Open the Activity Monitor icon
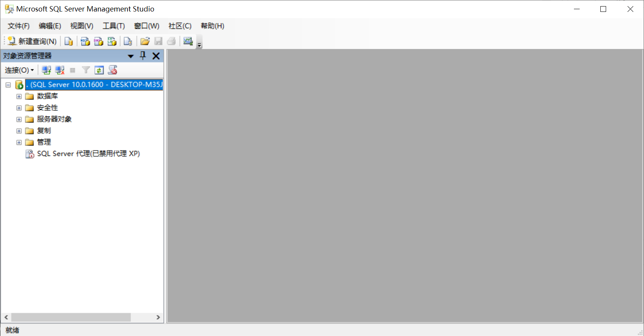644x336 pixels. click(188, 41)
